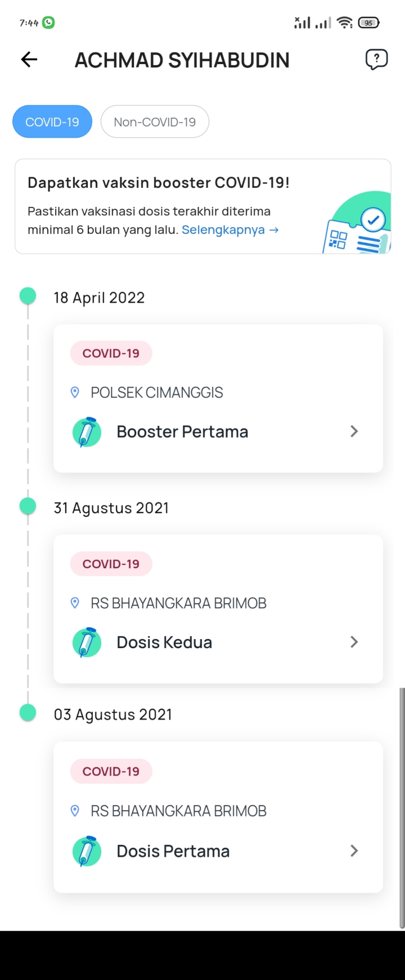The width and height of the screenshot is (405, 980).
Task: Click the 18 April 2022 timeline dot
Action: (28, 295)
